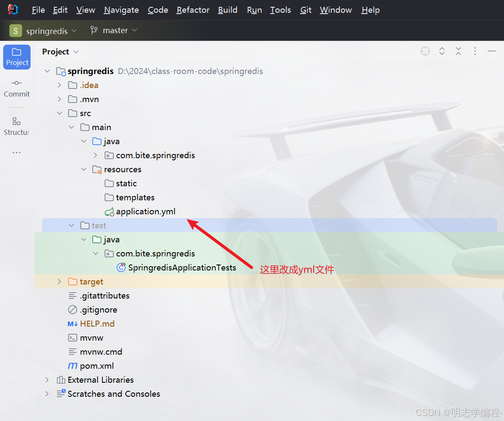Open the Structure tool window

coord(17,126)
